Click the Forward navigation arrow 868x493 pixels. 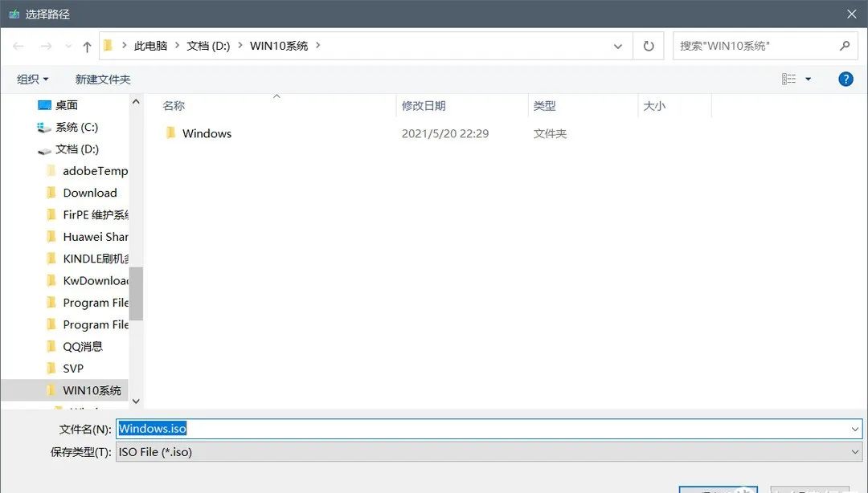pos(46,47)
